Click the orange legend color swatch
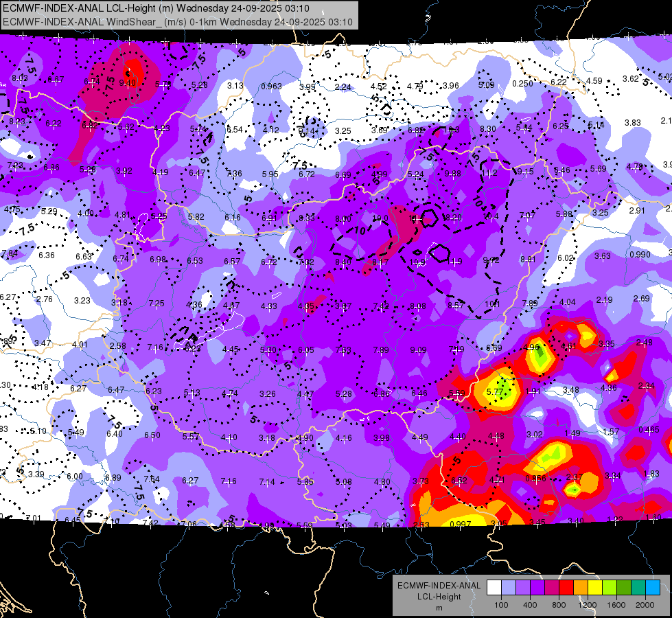 [581, 588]
